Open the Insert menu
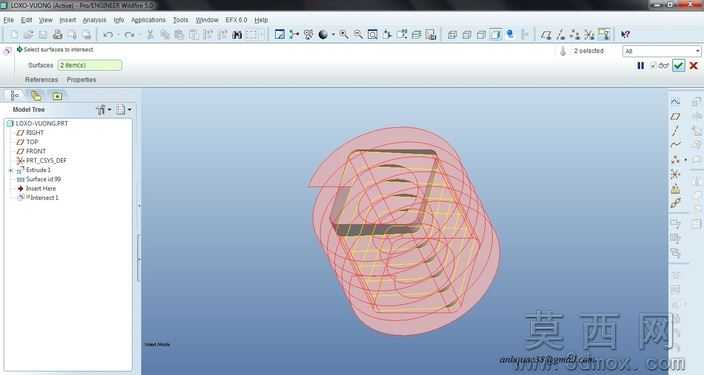 [x=68, y=20]
